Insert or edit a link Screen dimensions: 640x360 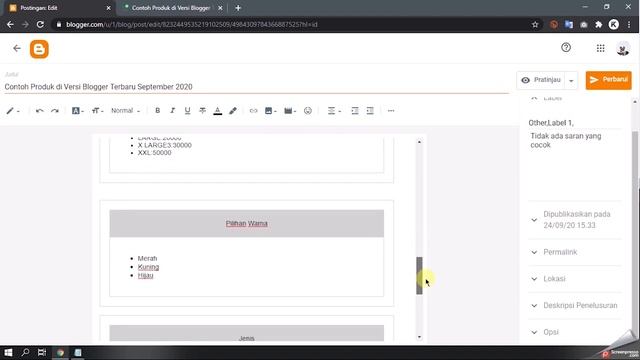coord(253,111)
